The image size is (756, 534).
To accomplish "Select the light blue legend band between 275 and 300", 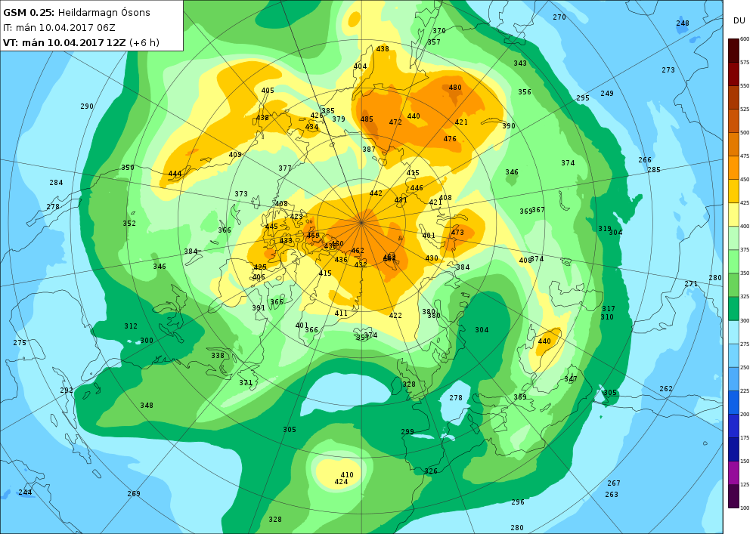I will [x=733, y=332].
